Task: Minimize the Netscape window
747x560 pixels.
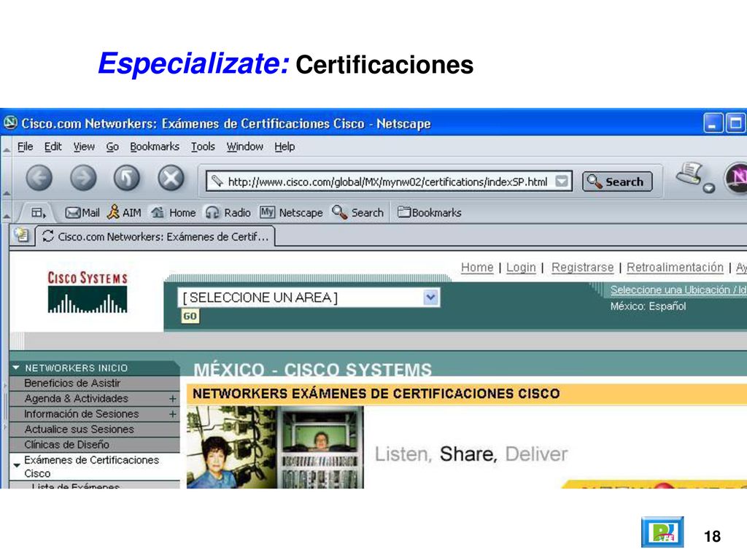Action: (713, 123)
